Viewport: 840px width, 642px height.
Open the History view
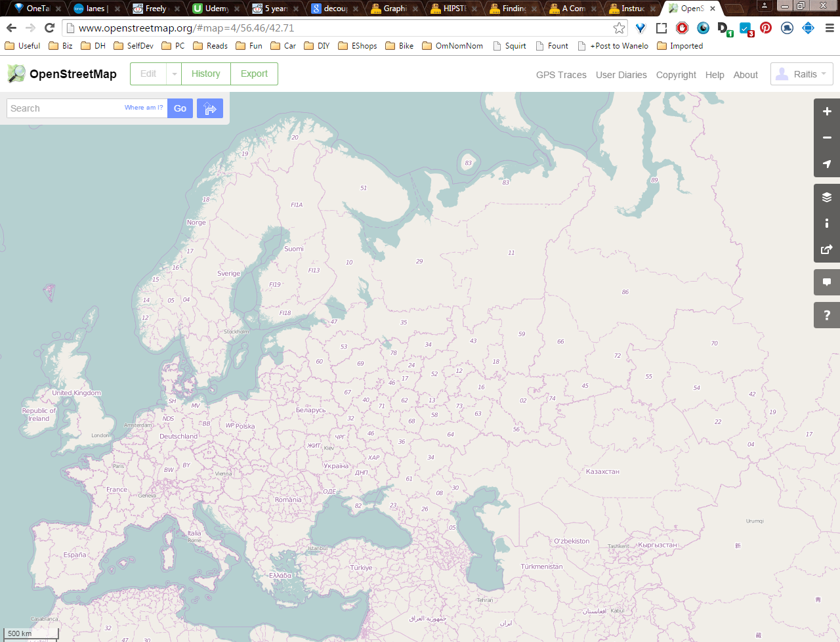pos(206,74)
